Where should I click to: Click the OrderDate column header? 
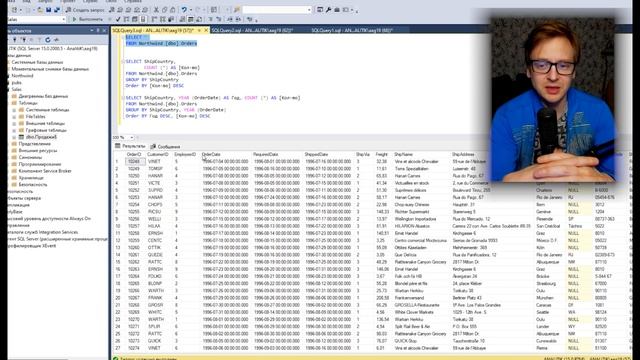[x=211, y=155]
